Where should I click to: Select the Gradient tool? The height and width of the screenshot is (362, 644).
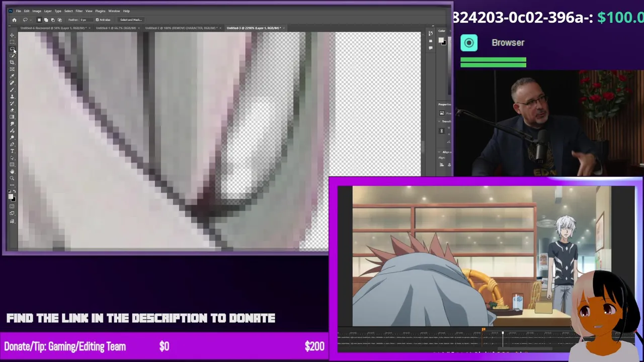(12, 118)
